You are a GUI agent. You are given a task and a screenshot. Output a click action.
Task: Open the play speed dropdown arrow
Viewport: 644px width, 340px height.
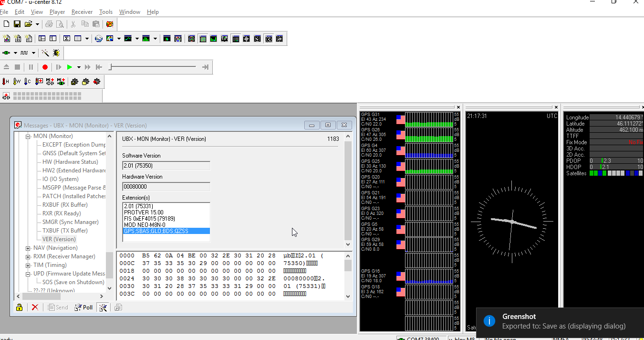coord(79,67)
